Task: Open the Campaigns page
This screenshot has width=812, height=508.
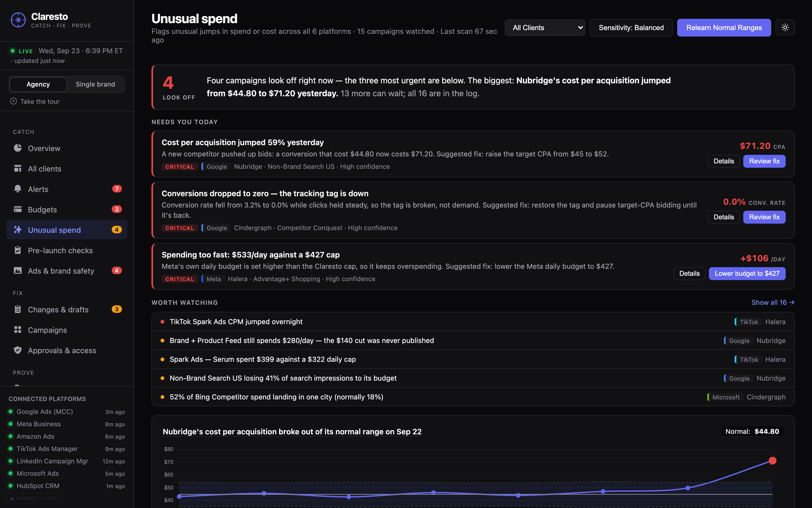Action: pos(67,330)
